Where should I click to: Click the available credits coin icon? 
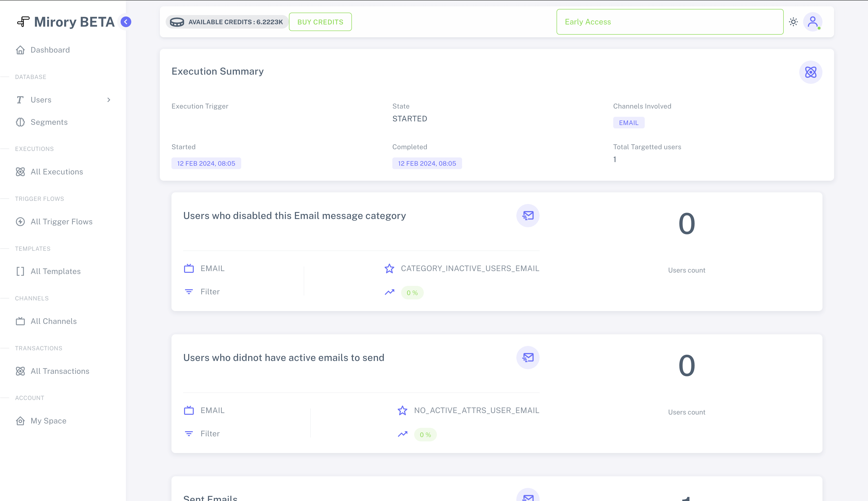[x=177, y=22]
